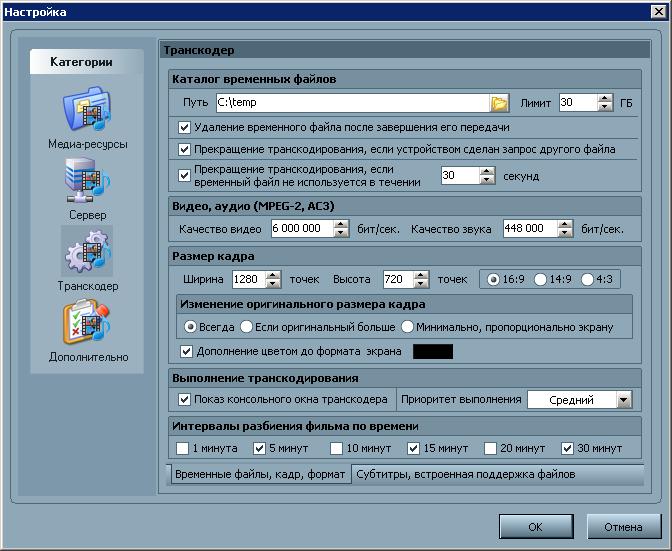Increase the Лимит ГБ value
Image resolution: width=672 pixels, height=551 pixels.
605,99
